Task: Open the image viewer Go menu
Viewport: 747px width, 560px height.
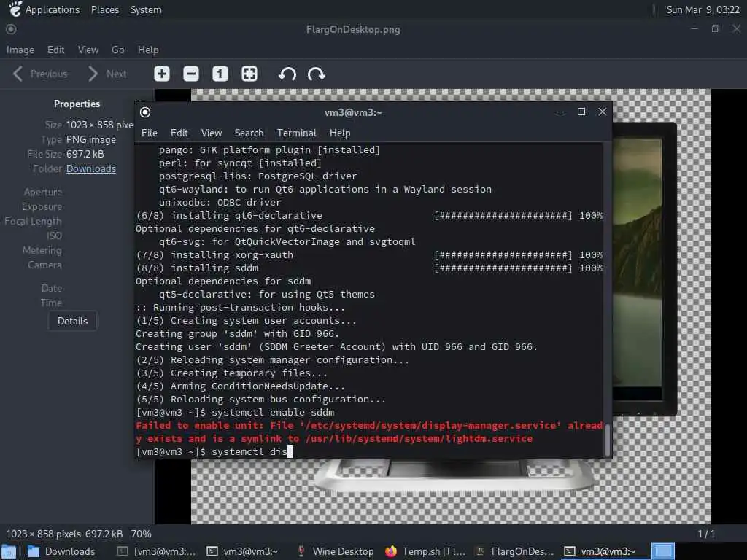Action: [117, 50]
